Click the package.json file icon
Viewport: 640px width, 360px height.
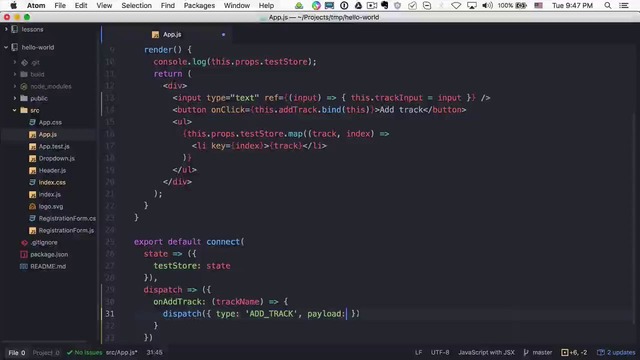[x=24, y=254]
